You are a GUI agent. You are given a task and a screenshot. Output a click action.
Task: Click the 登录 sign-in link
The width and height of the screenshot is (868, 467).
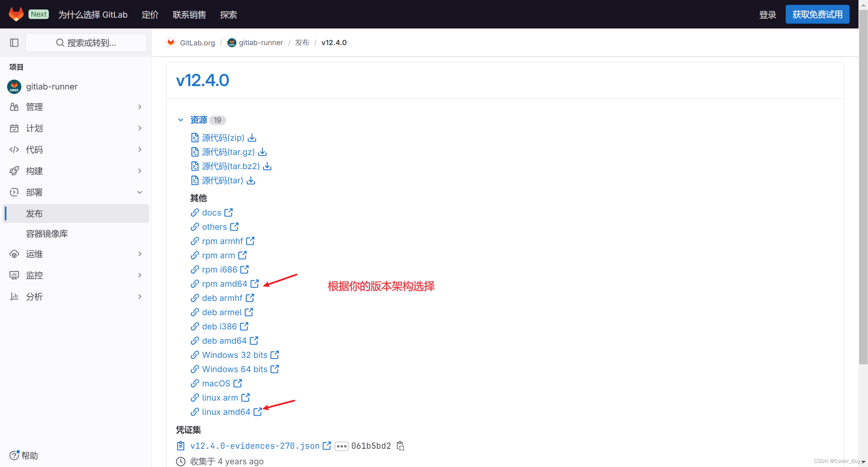coord(768,15)
